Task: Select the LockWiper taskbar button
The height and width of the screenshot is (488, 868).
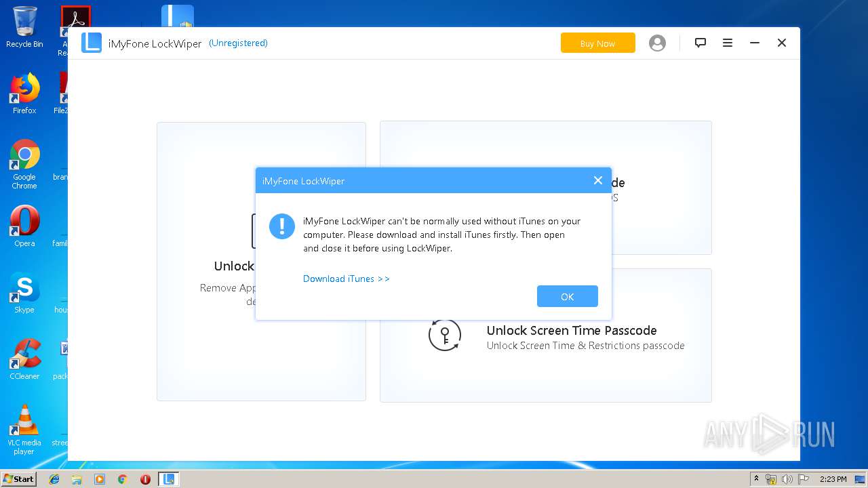Action: [x=168, y=479]
